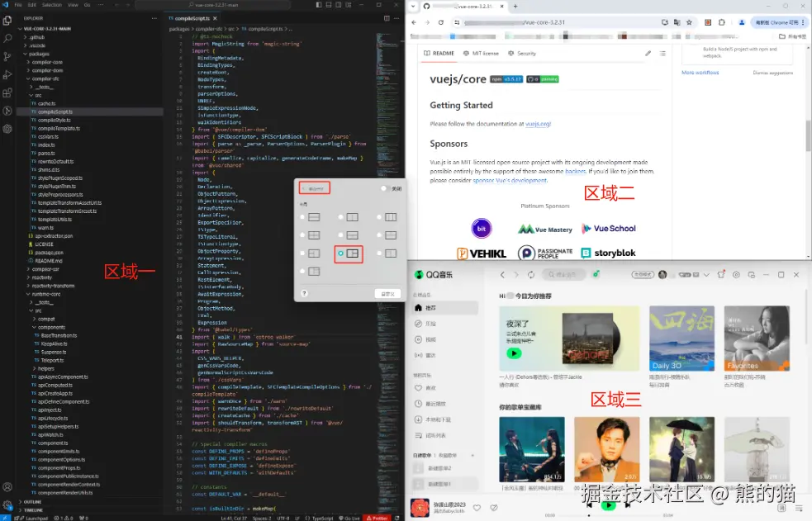Open Run and Debug view in VS Code
The width and height of the screenshot is (812, 521).
click(x=7, y=74)
